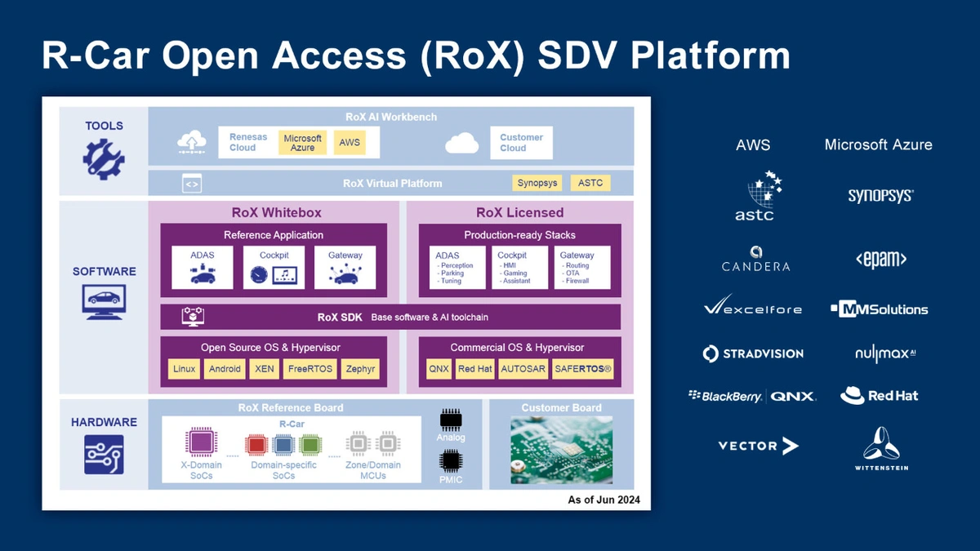The image size is (980, 551).
Task: Select the purple X-Domain SoC chip icon
Action: pos(200,443)
